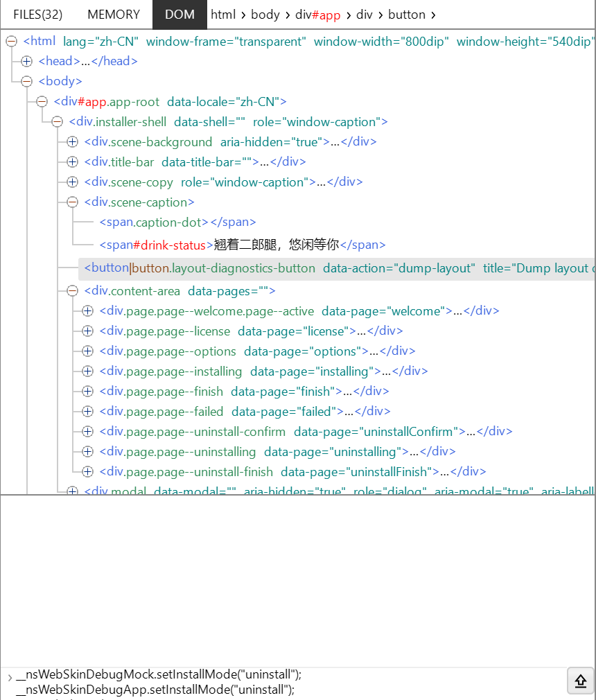Expand the page--failed div node
Screen dimensions: 596x700
[87, 412]
